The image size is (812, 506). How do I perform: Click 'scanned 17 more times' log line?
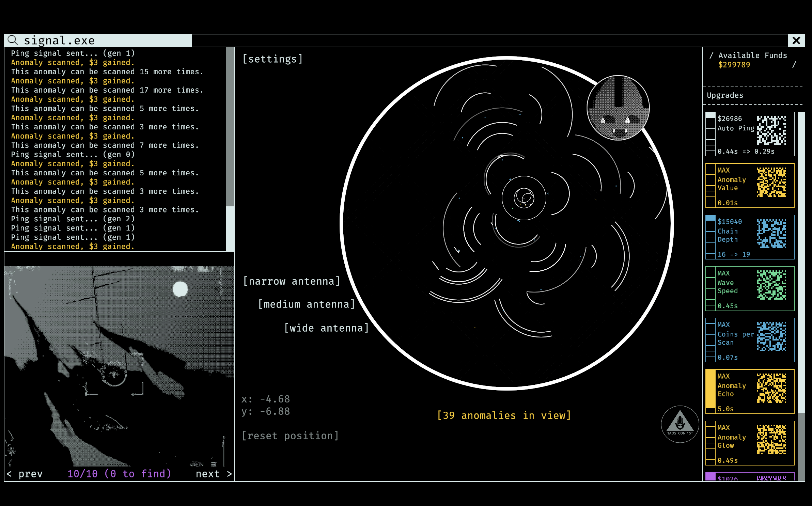point(107,90)
